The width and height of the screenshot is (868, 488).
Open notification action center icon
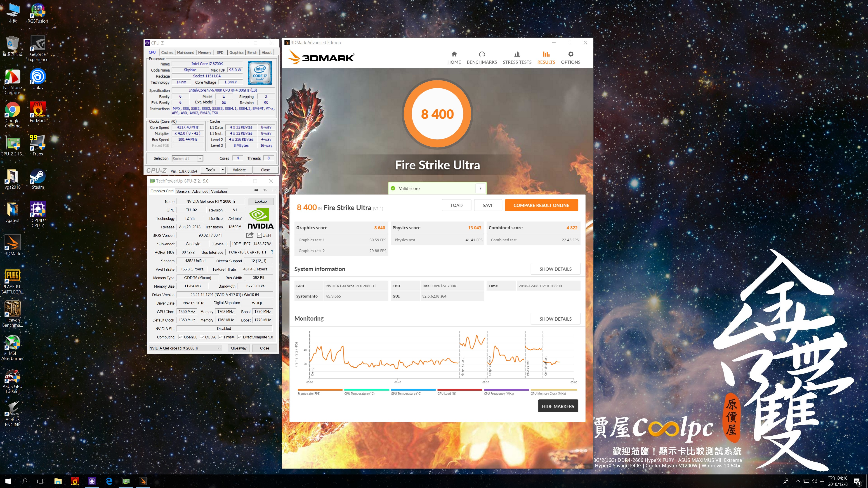pyautogui.click(x=857, y=481)
